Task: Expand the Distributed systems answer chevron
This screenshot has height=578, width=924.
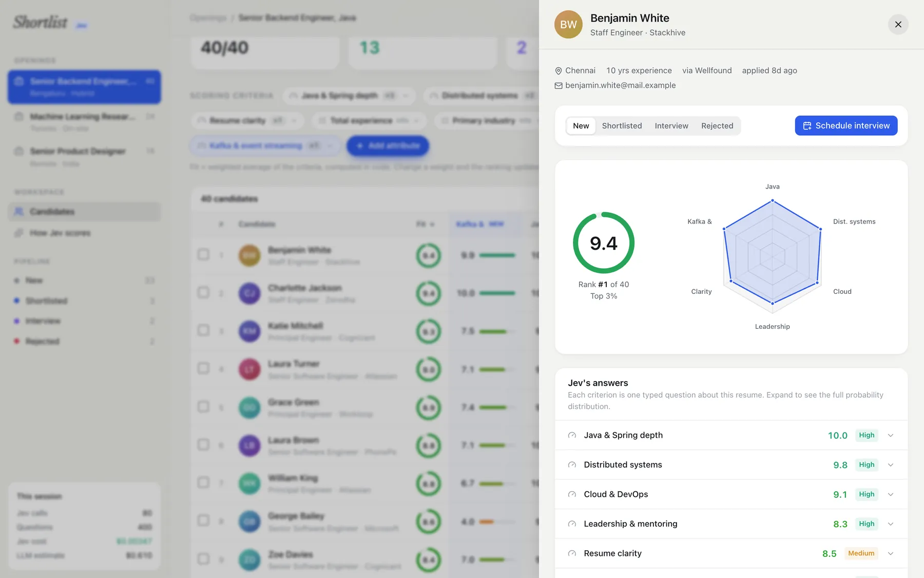Action: coord(891,465)
